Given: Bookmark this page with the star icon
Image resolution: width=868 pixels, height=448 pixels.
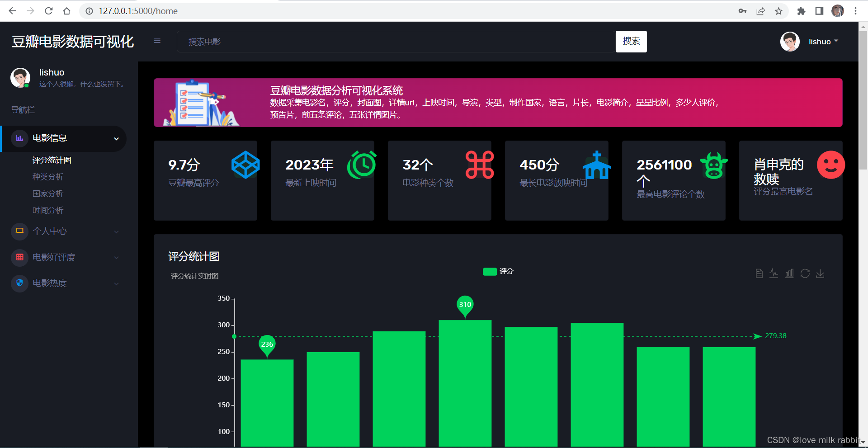Looking at the screenshot, I should coord(778,11).
